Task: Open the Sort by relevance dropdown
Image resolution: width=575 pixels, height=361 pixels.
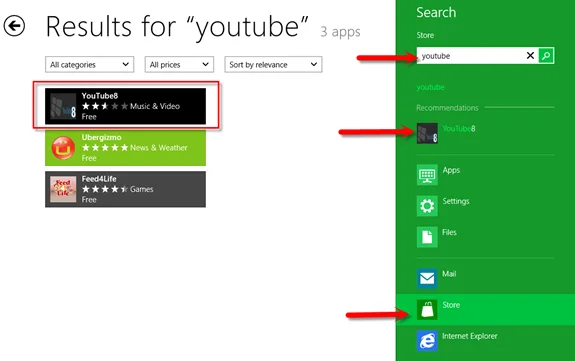Action: point(273,65)
